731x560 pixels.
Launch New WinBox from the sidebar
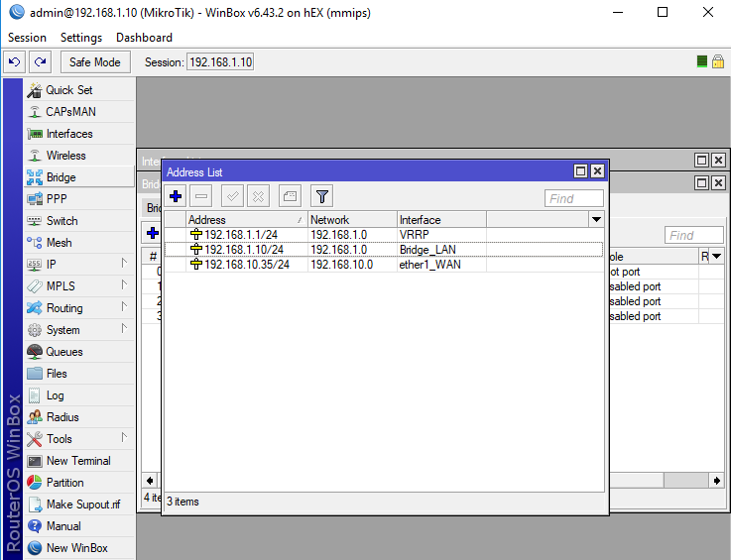tap(79, 548)
